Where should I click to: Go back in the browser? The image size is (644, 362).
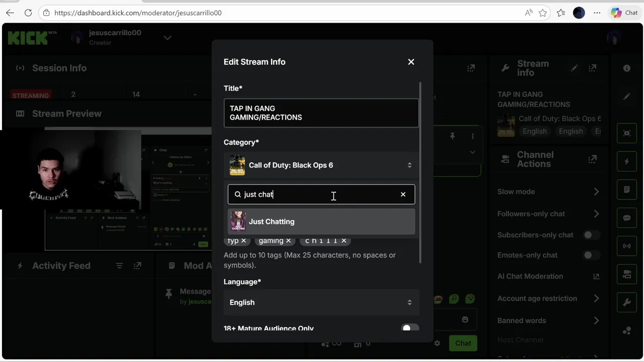(10, 13)
